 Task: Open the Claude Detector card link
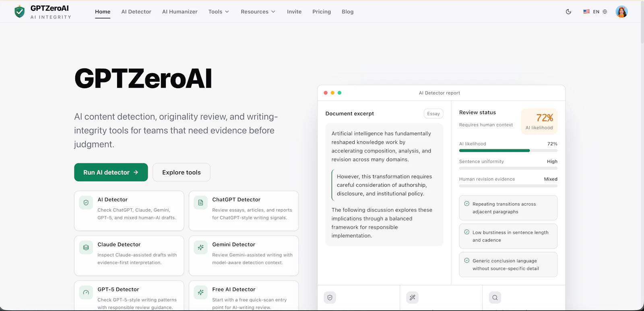click(129, 256)
